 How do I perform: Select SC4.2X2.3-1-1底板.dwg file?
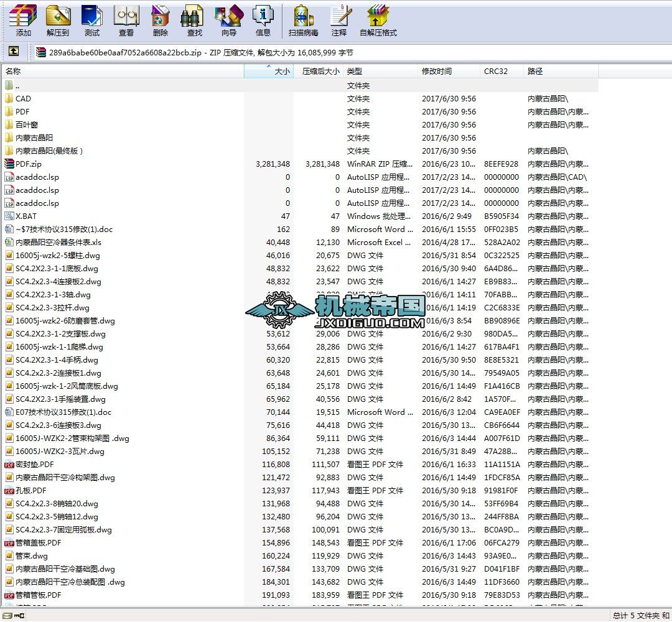point(300,268)
